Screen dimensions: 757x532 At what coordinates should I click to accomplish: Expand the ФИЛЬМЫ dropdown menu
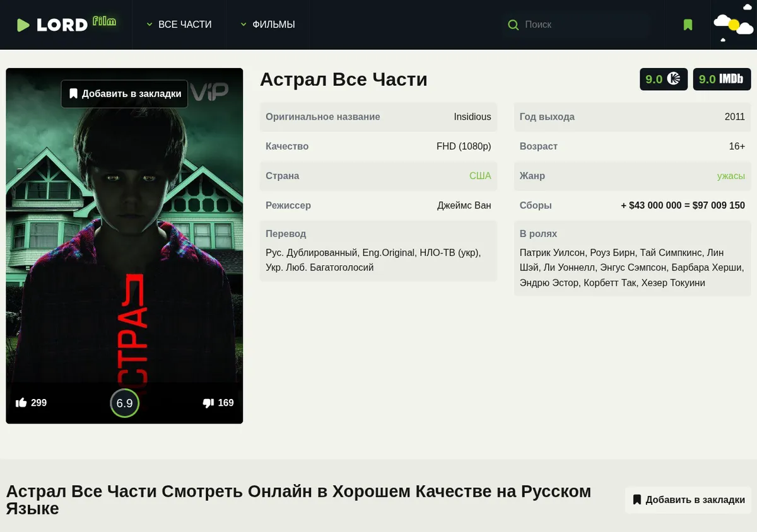[x=268, y=25]
